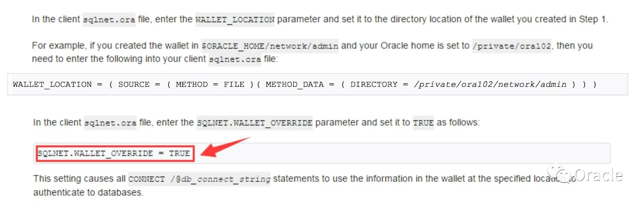The height and width of the screenshot is (202, 644).
Task: Click the inline SQLNET.WALLET_OVERRIDE parameter in the sentence
Action: click(254, 123)
